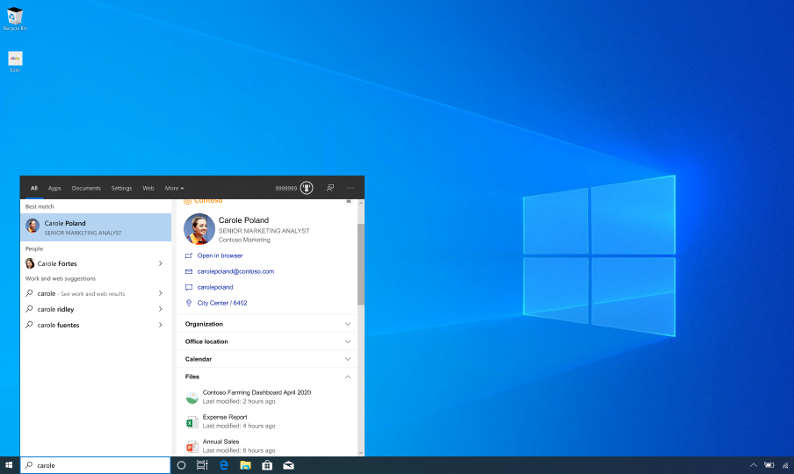This screenshot has width=794, height=474.
Task: Click the Expense Report Excel icon
Action: pos(192,421)
